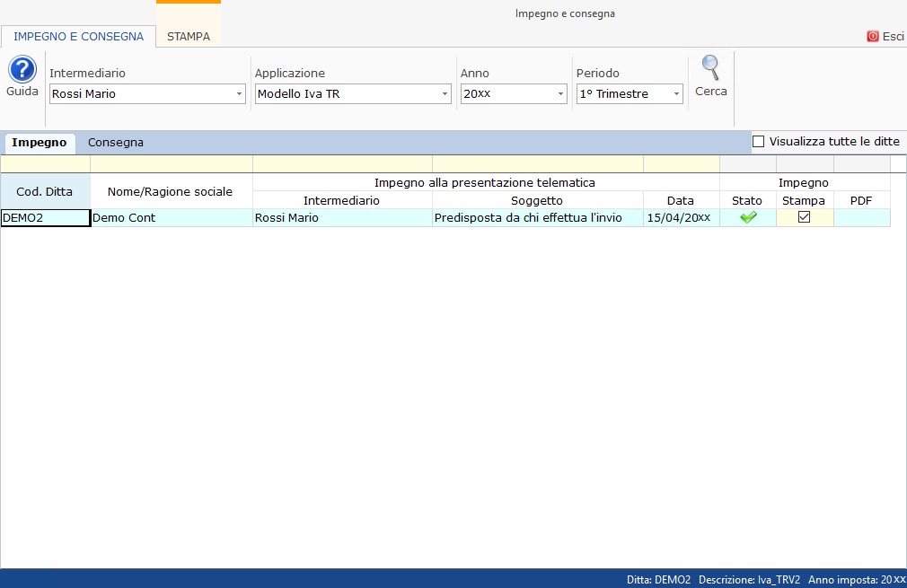
Task: Select the Impegno sub-tab
Action: (x=39, y=143)
